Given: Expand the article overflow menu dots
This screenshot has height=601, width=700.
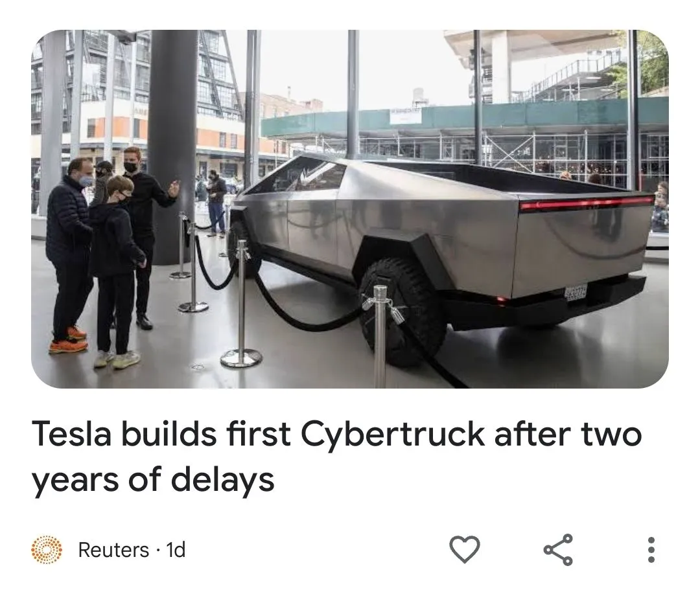Looking at the screenshot, I should [651, 549].
